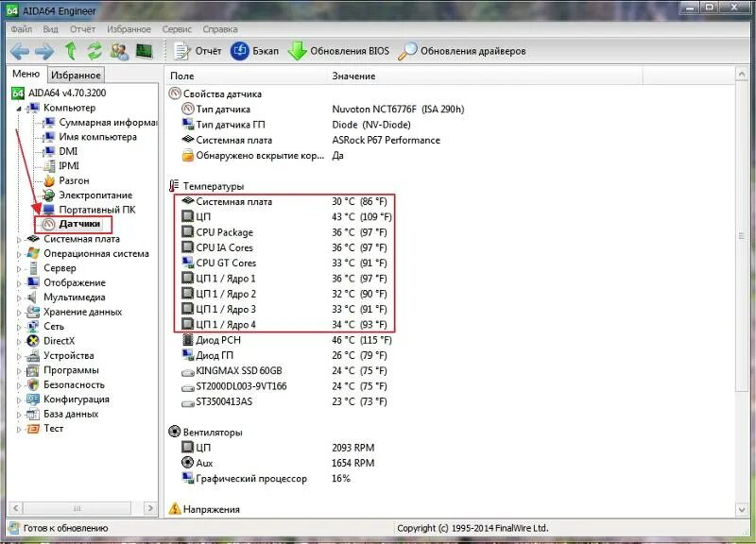The height and width of the screenshot is (544, 756).
Task: Click the Устройства tree icon
Action: [33, 356]
